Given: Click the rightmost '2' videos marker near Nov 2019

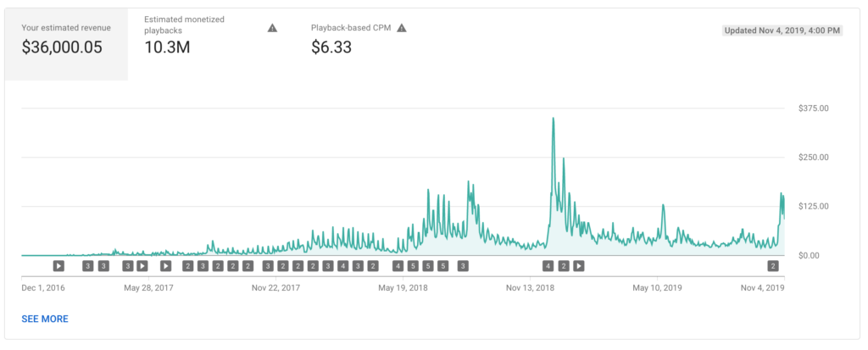Looking at the screenshot, I should point(773,265).
